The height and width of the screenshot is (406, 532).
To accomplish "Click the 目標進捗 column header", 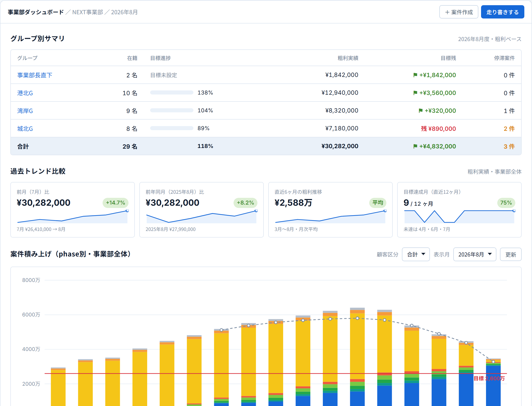I will [x=160, y=58].
